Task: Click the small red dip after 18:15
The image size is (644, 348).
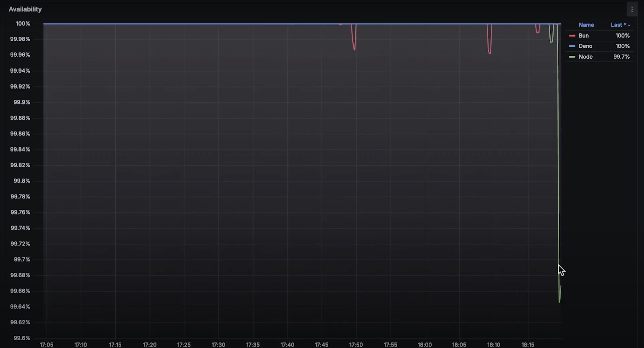Action: (x=538, y=32)
